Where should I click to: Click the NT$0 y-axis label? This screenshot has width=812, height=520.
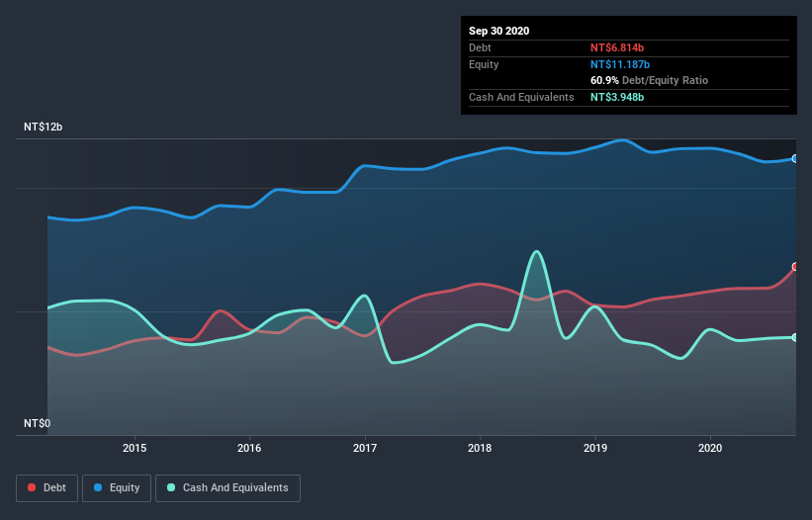click(38, 423)
